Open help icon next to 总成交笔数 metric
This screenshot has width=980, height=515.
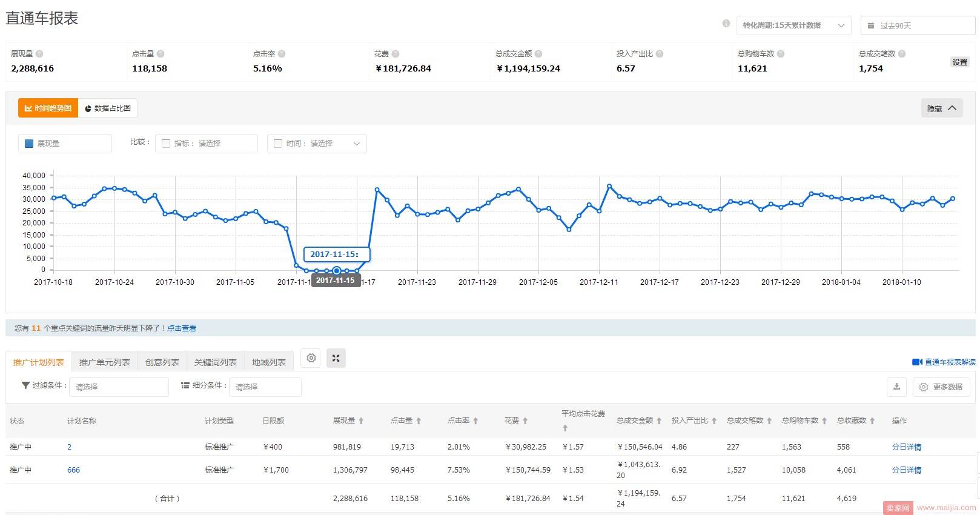pos(902,54)
